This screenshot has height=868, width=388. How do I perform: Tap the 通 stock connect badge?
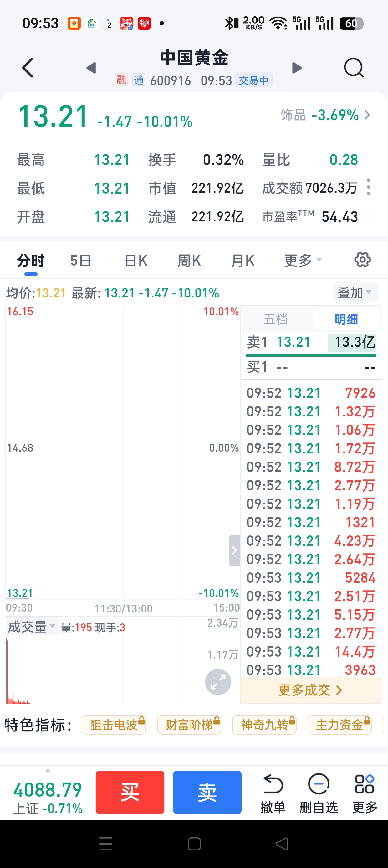click(139, 80)
